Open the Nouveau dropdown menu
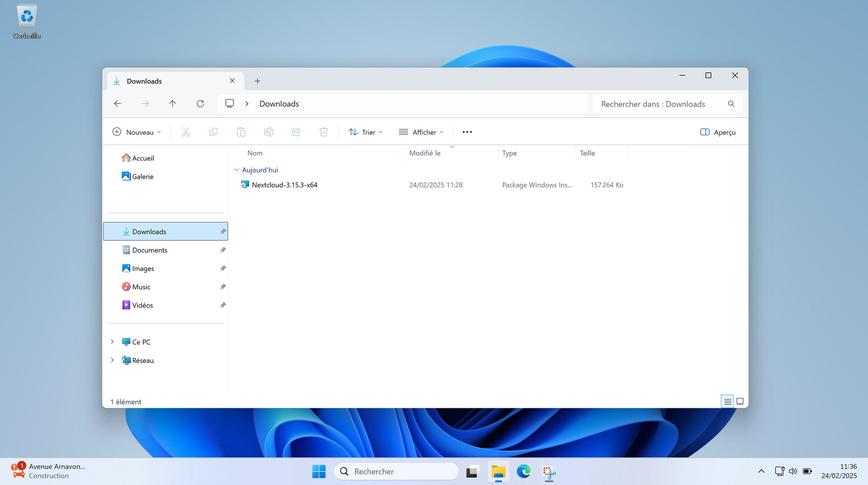This screenshot has height=485, width=868. (x=137, y=132)
